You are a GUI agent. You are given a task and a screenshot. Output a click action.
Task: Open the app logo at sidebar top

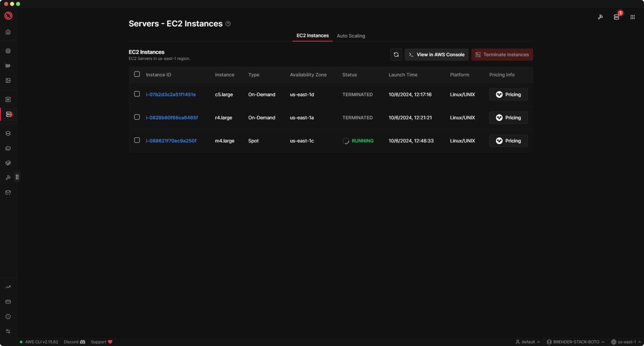tap(8, 16)
